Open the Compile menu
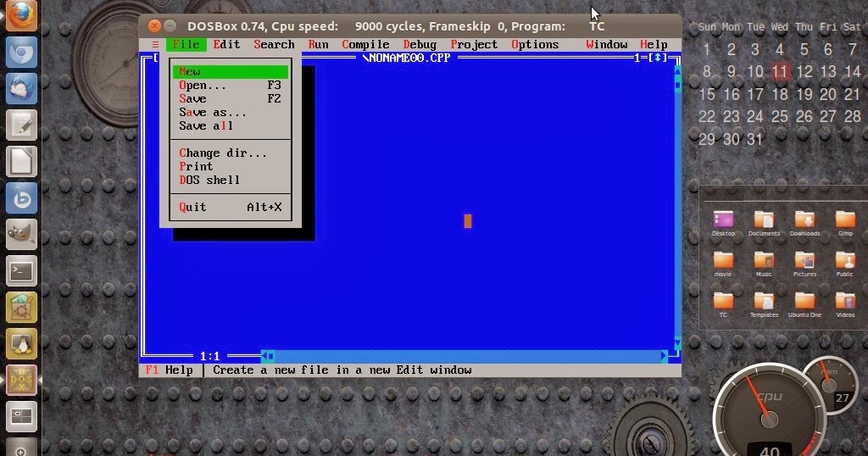Image resolution: width=868 pixels, height=456 pixels. pyautogui.click(x=365, y=44)
